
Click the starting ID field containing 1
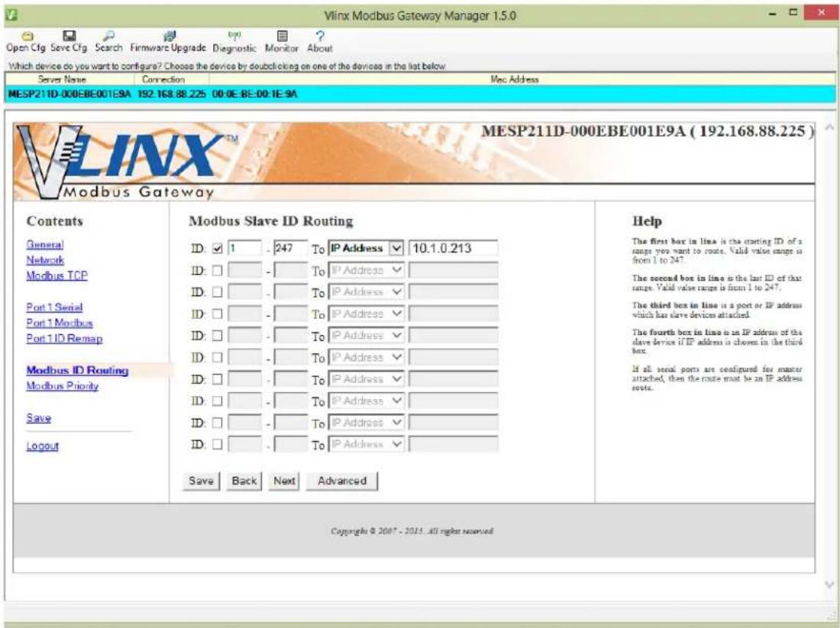(245, 249)
